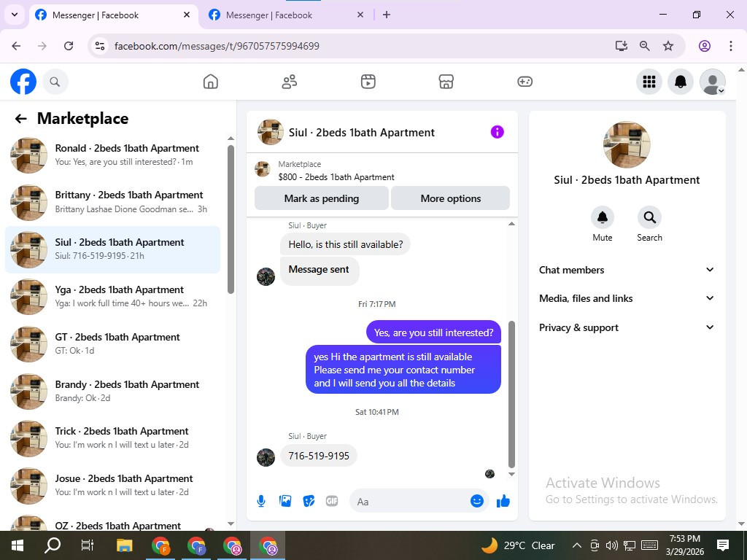Select Siul 2beds 1bath Apartment chat
The image size is (747, 560).
click(113, 249)
